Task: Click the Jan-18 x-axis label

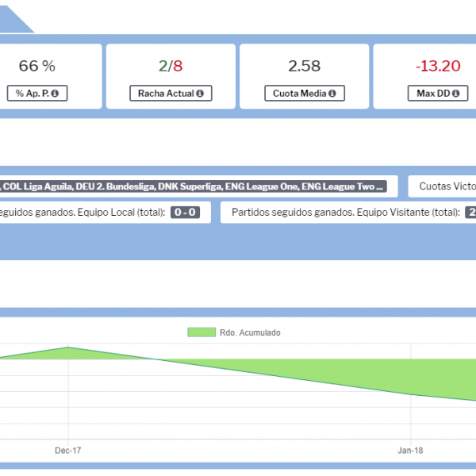Action: click(x=410, y=450)
